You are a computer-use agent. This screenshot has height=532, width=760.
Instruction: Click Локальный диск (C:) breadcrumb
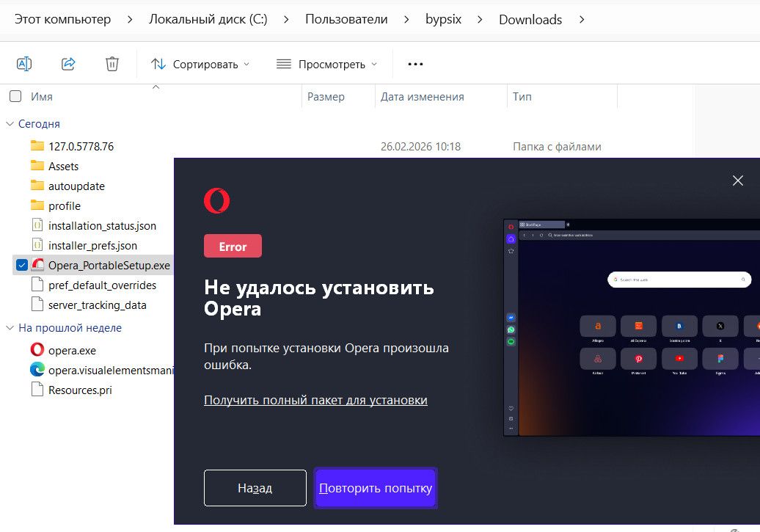[208, 19]
